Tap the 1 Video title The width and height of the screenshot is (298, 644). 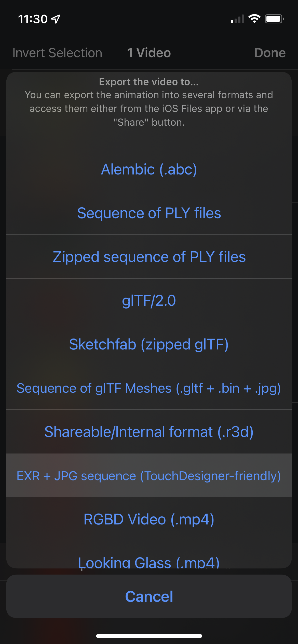pyautogui.click(x=149, y=53)
